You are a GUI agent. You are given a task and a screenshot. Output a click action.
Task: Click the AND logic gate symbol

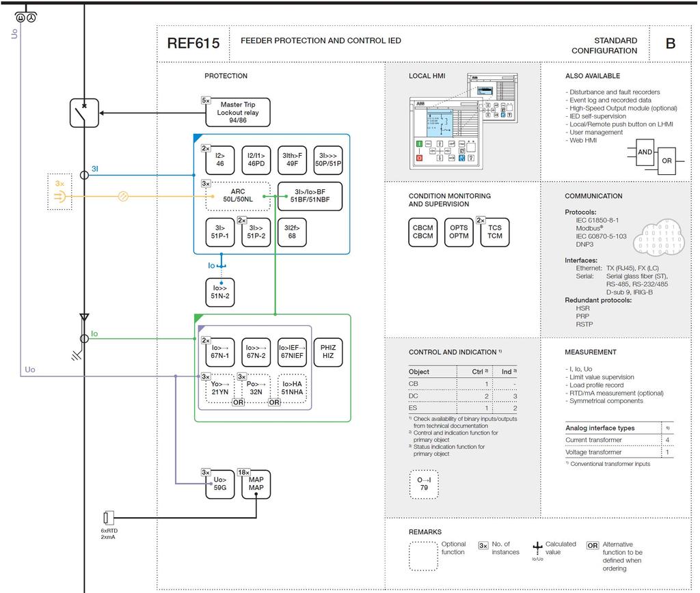point(644,152)
